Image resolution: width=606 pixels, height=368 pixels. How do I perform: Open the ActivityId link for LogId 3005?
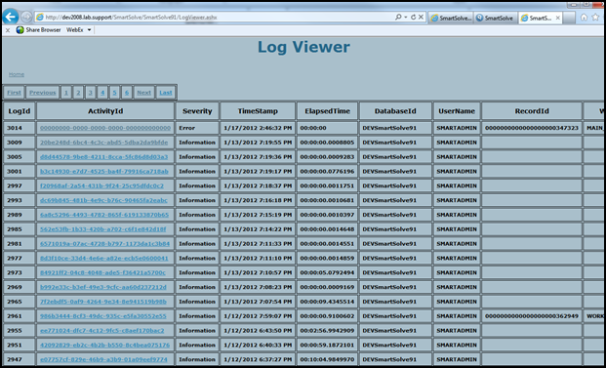(x=104, y=157)
